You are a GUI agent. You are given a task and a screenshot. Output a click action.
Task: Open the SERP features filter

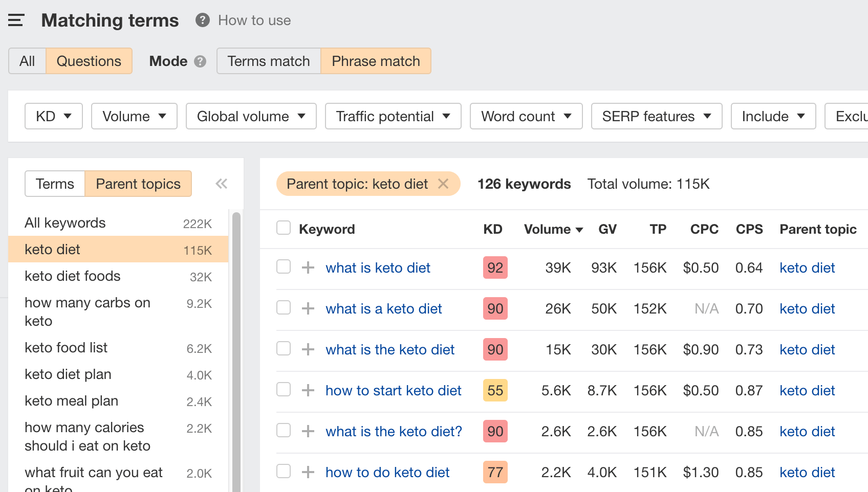tap(657, 116)
